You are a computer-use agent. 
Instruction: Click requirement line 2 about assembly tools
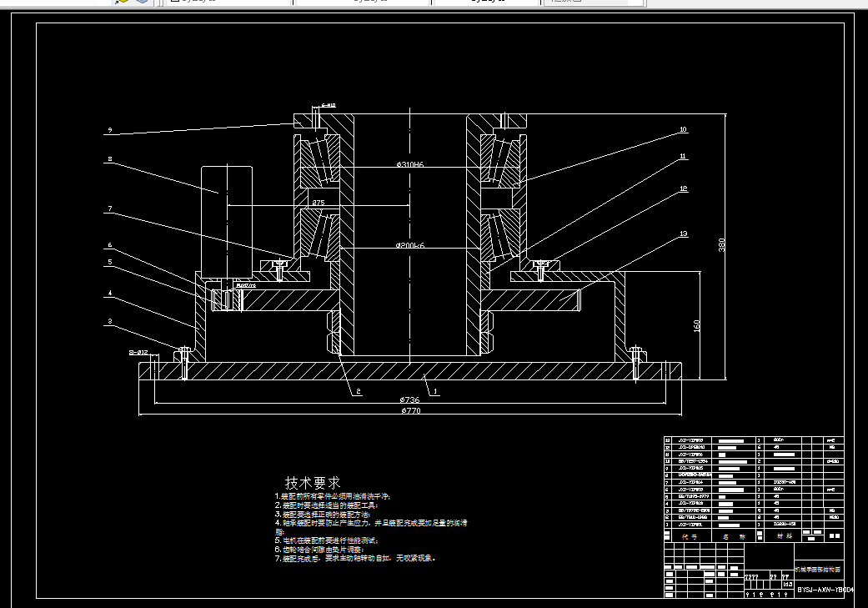point(327,505)
